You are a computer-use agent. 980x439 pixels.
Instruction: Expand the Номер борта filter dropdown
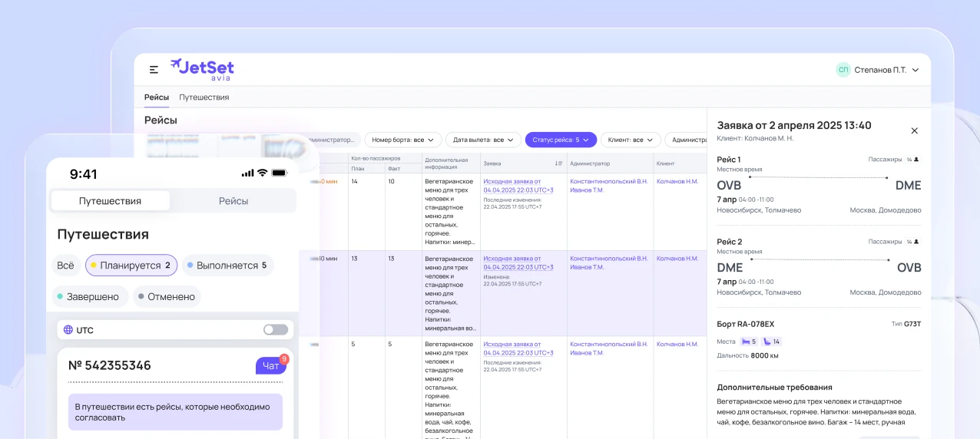coord(402,140)
